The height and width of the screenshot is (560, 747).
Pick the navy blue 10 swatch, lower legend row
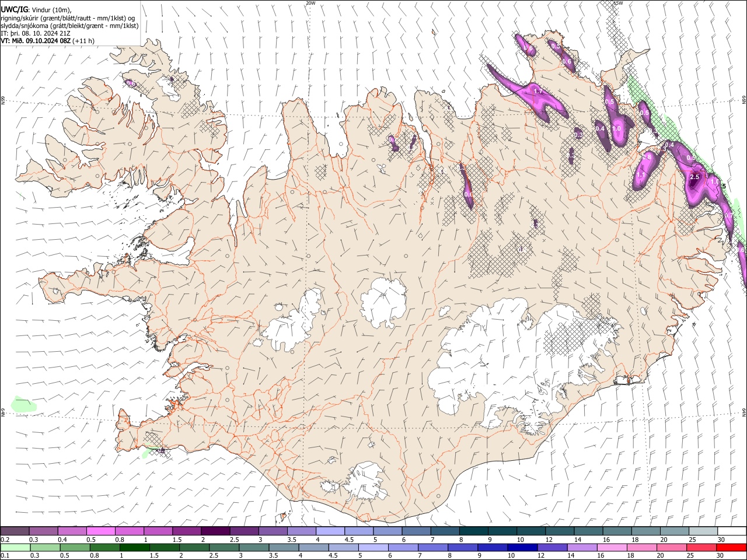tap(522, 547)
